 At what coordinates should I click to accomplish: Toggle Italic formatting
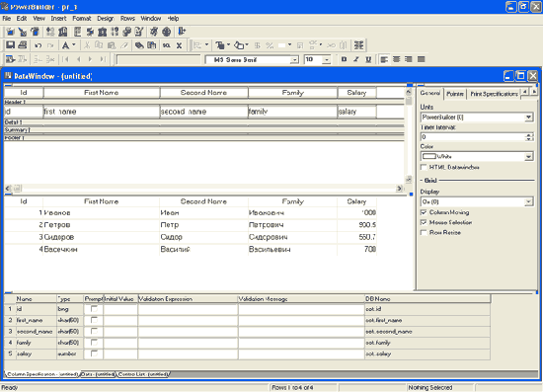click(x=356, y=59)
